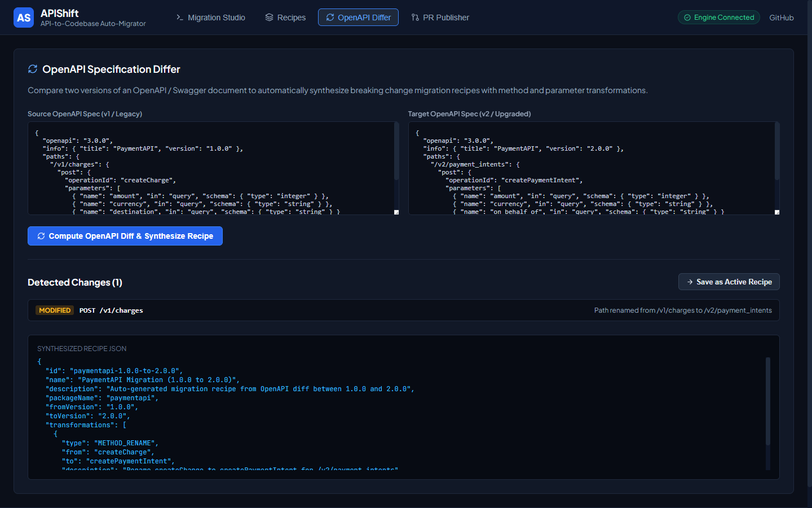The width and height of the screenshot is (812, 508).
Task: Click APIShift brand title
Action: (x=59, y=13)
